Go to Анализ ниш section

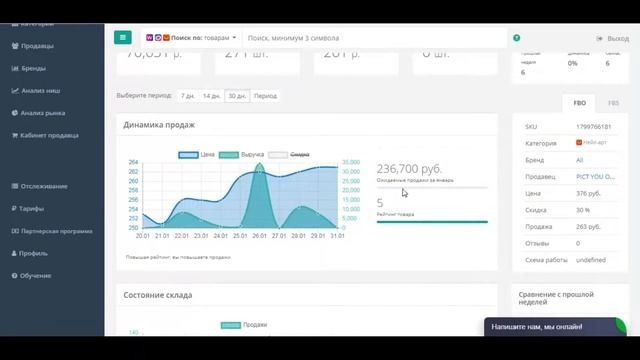(41, 91)
